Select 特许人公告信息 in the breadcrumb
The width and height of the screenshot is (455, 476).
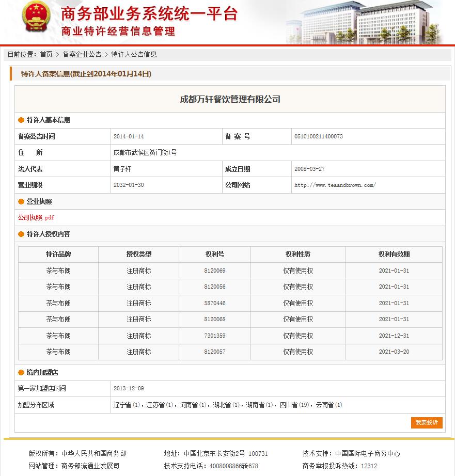(134, 54)
